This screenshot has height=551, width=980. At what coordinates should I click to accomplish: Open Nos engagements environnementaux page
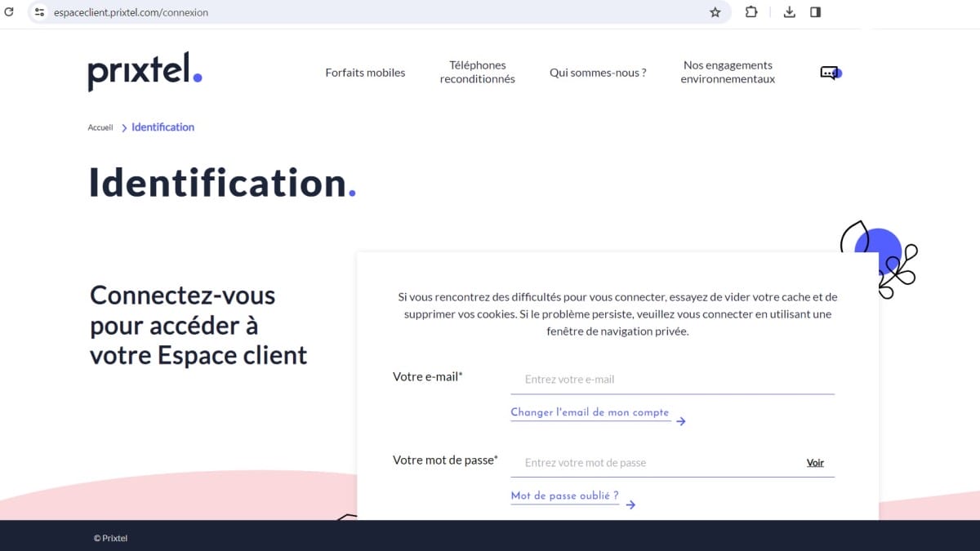coord(728,72)
